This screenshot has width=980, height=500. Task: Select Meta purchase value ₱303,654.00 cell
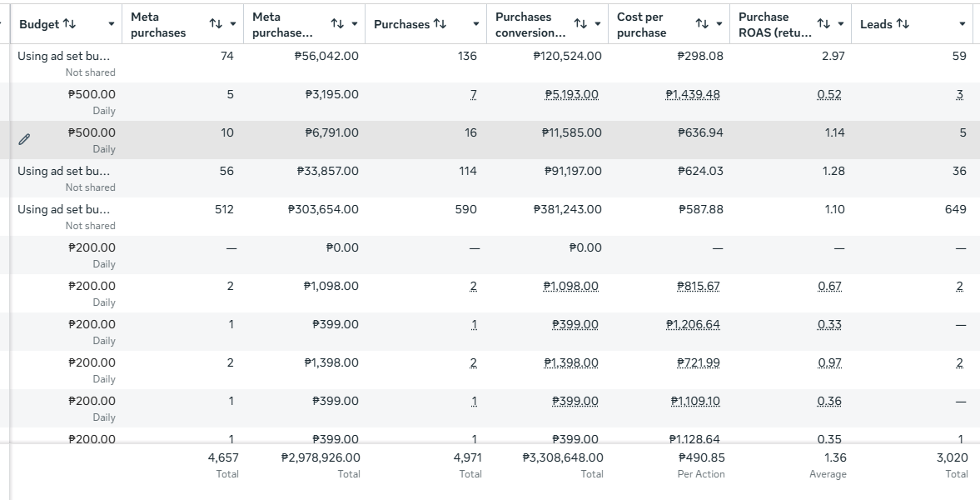pyautogui.click(x=323, y=209)
